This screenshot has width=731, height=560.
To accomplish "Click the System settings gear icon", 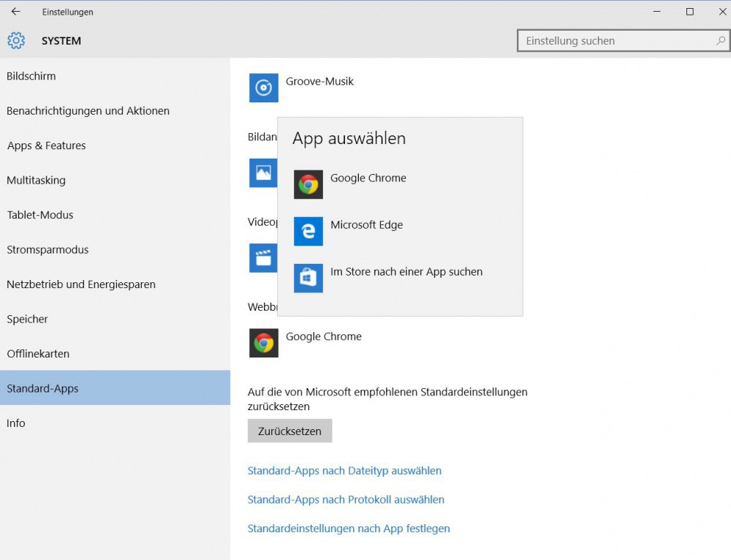I will click(x=16, y=41).
